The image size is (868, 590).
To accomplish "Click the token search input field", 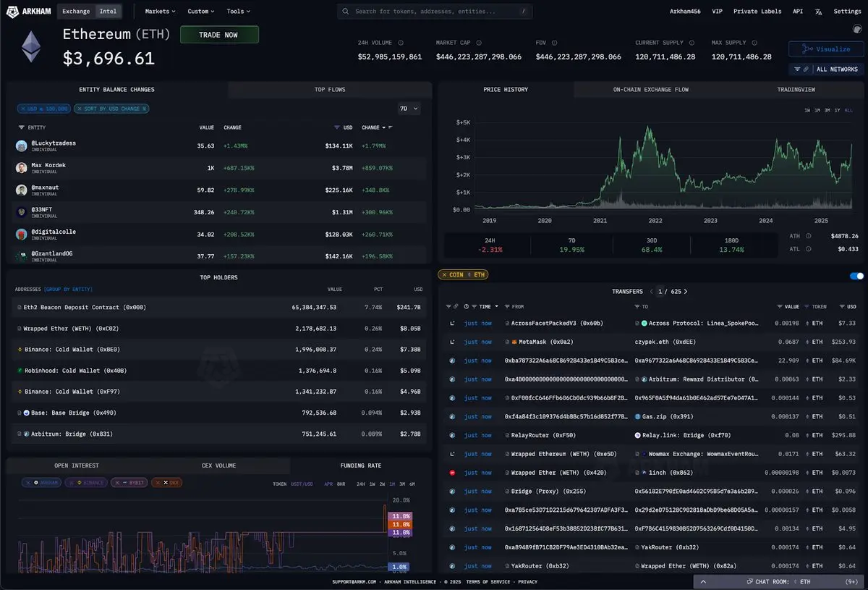I will pyautogui.click(x=435, y=12).
